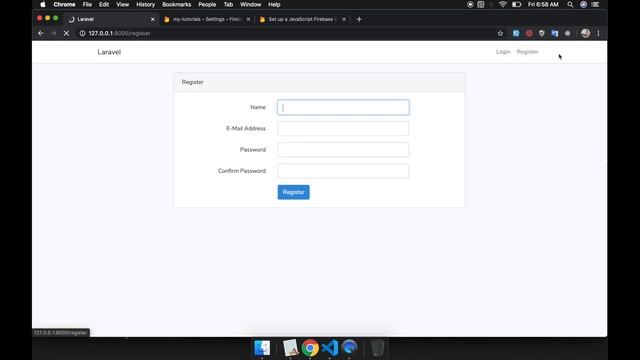Close the my-tutorials Settings Firebase tab

(248, 19)
